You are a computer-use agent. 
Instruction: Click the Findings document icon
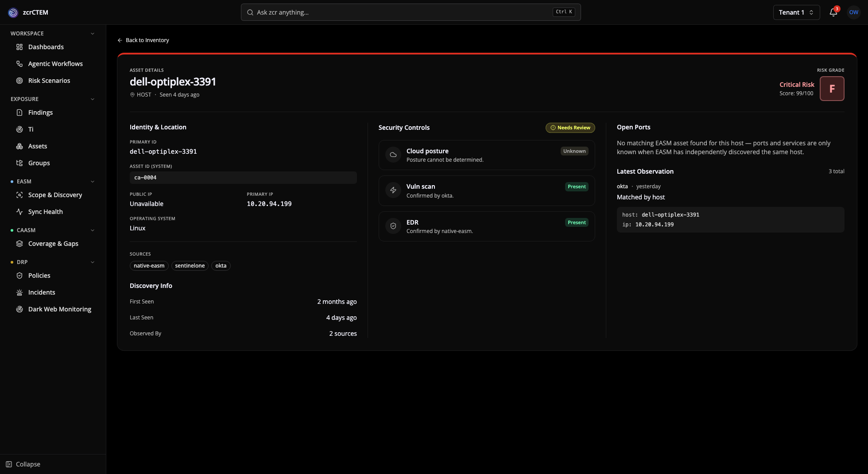[x=19, y=113]
